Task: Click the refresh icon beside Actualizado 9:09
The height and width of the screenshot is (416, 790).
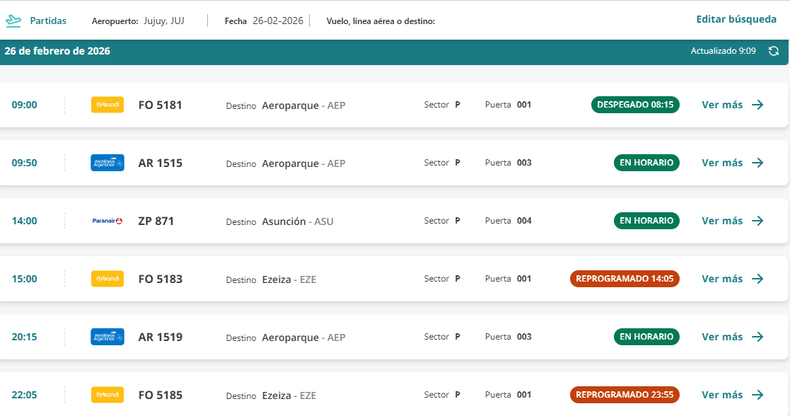Action: 773,51
